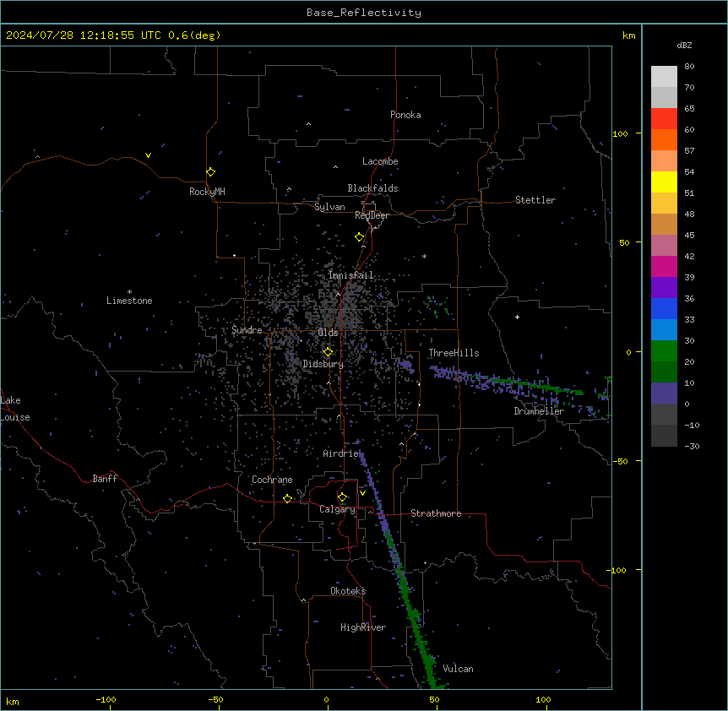The image size is (728, 711).
Task: Select the red 65-60 dBZ legend swatch
Action: (664, 119)
